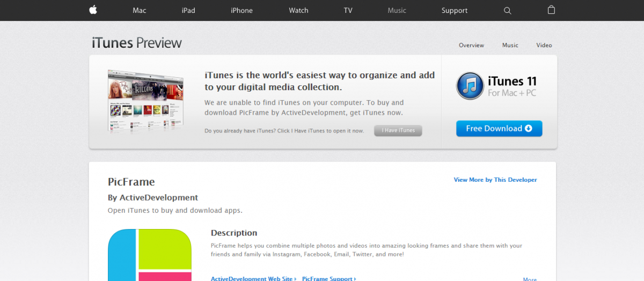Click the iTunes 11 For Mac + PC label
644x281 pixels.
point(512,87)
